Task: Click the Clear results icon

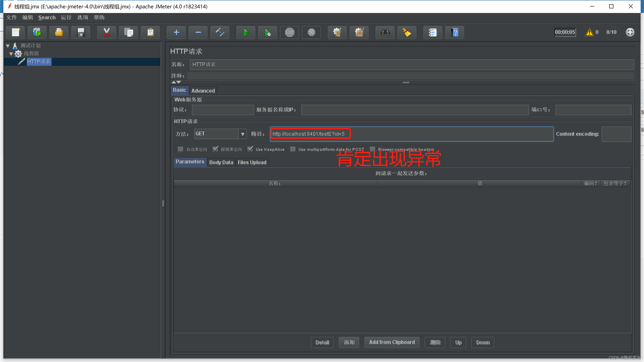Action: coord(407,32)
